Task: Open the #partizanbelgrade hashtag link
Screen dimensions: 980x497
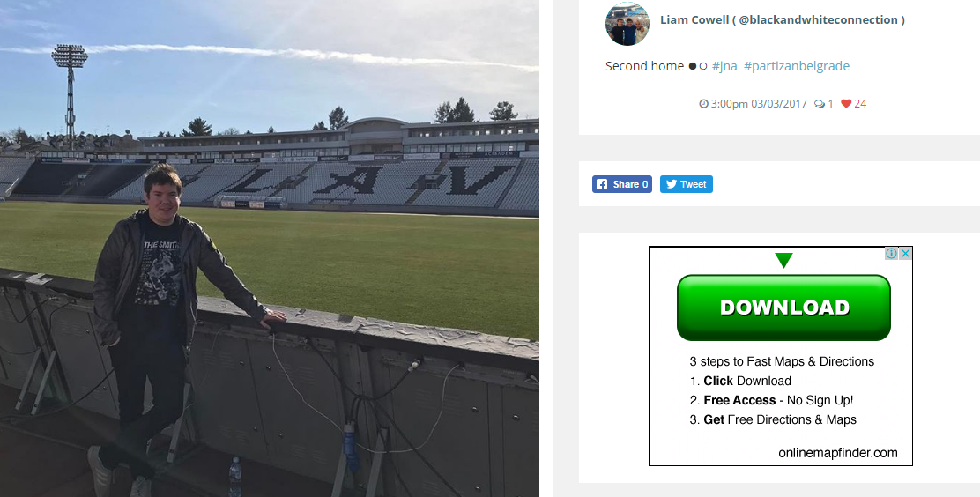Action: (x=796, y=66)
